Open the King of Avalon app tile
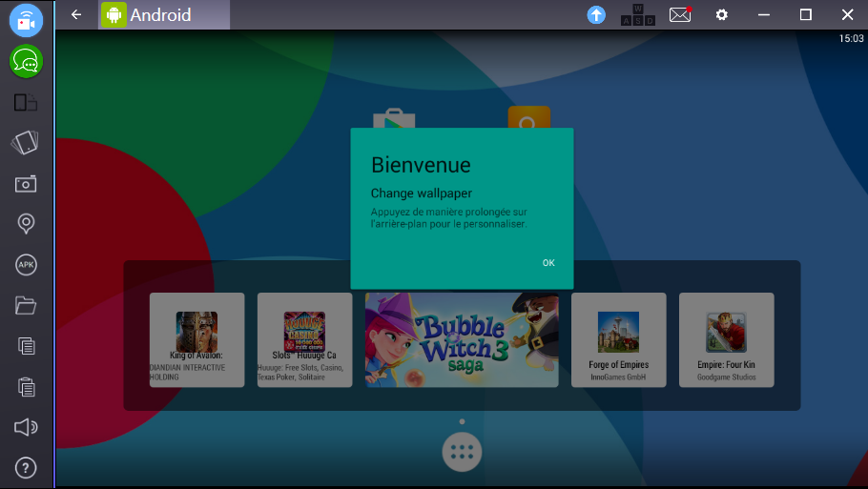Image resolution: width=868 pixels, height=489 pixels. [x=196, y=339]
